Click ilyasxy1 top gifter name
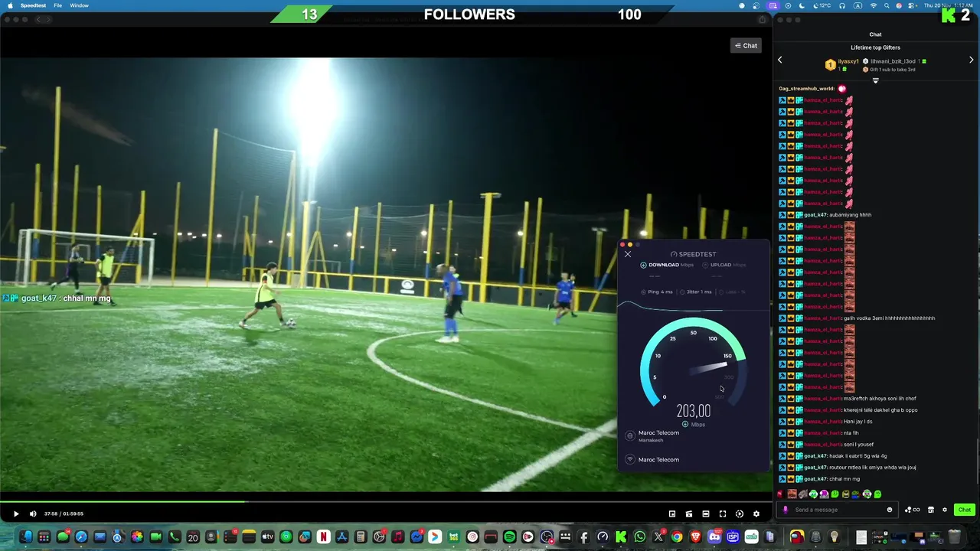 [x=848, y=61]
